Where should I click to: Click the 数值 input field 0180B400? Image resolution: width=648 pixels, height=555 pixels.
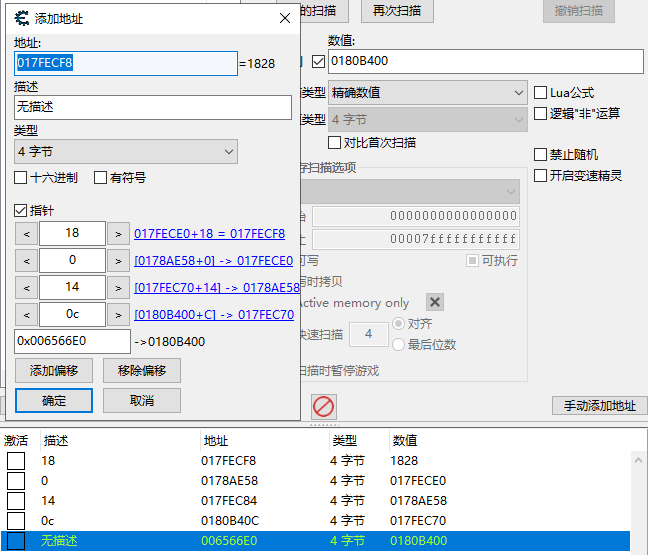pyautogui.click(x=486, y=61)
